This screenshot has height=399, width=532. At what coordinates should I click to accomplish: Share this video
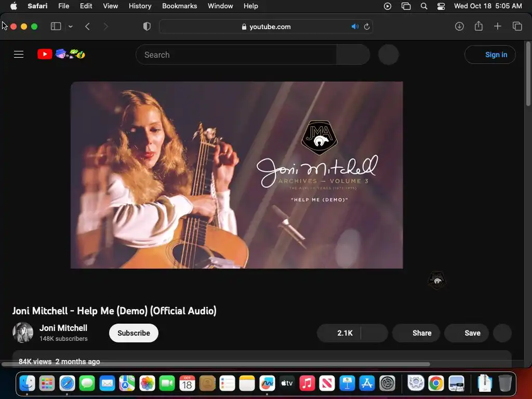416,333
